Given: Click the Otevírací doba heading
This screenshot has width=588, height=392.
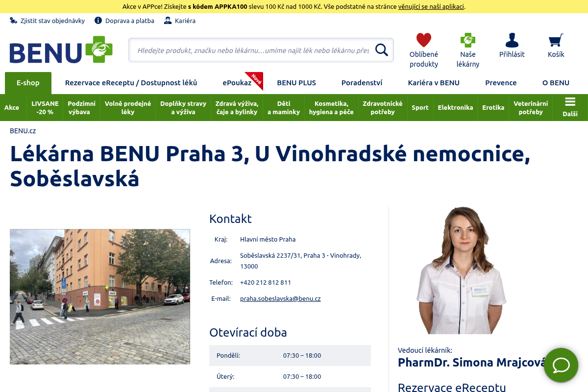Looking at the screenshot, I should point(248,332).
